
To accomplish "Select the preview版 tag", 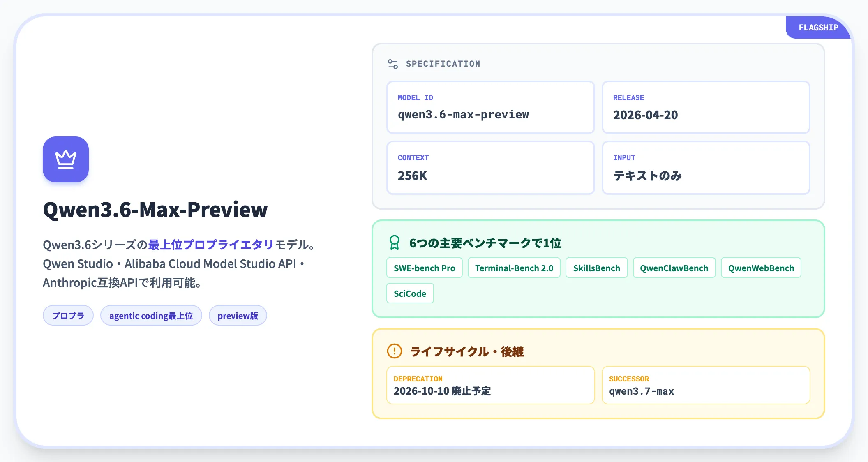I will point(238,316).
